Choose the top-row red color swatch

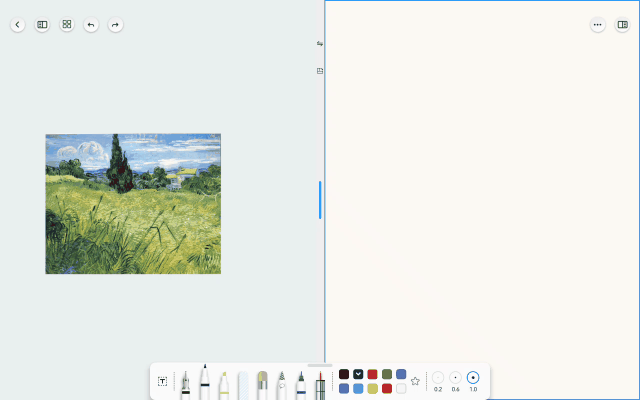click(x=372, y=374)
